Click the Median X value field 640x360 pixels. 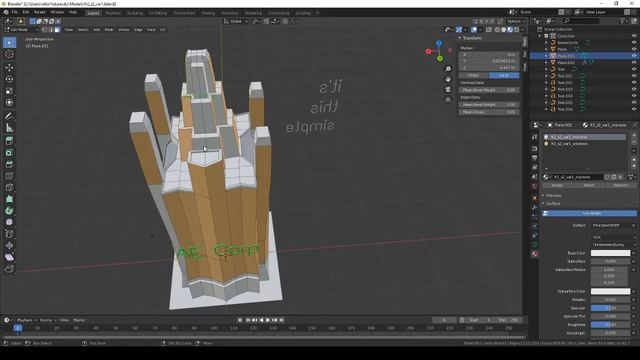point(489,54)
